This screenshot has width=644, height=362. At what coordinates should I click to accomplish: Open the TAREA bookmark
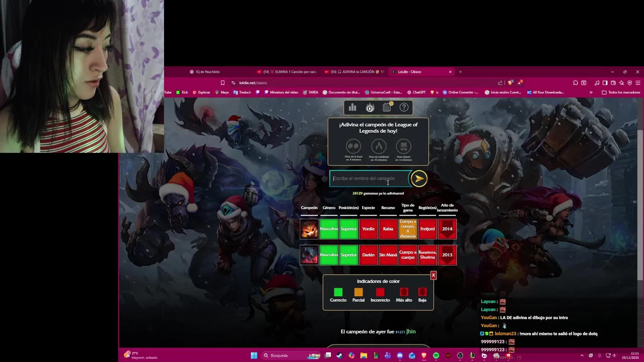310,93
